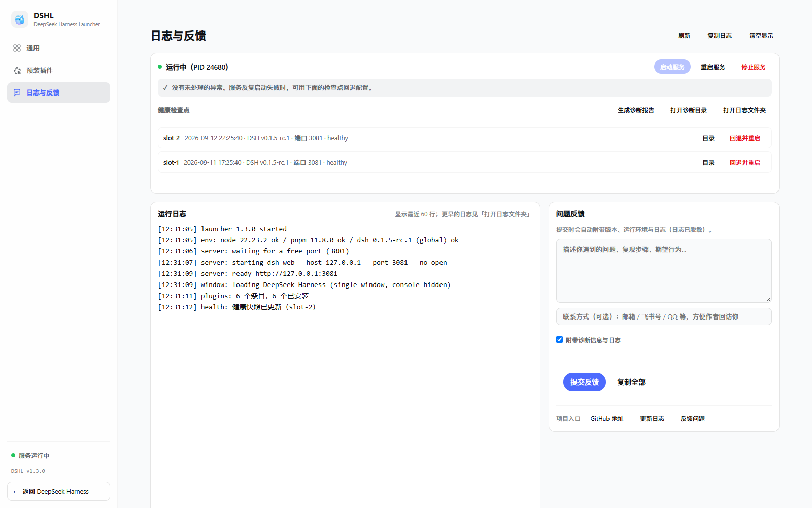
Task: Open the 通用 sidebar section
Action: pyautogui.click(x=58, y=48)
